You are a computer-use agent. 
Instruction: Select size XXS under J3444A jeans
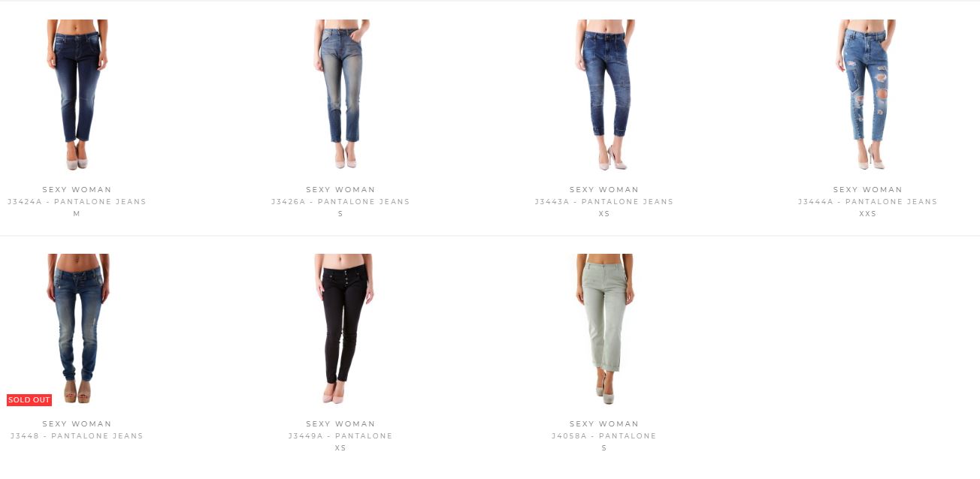[x=867, y=214]
